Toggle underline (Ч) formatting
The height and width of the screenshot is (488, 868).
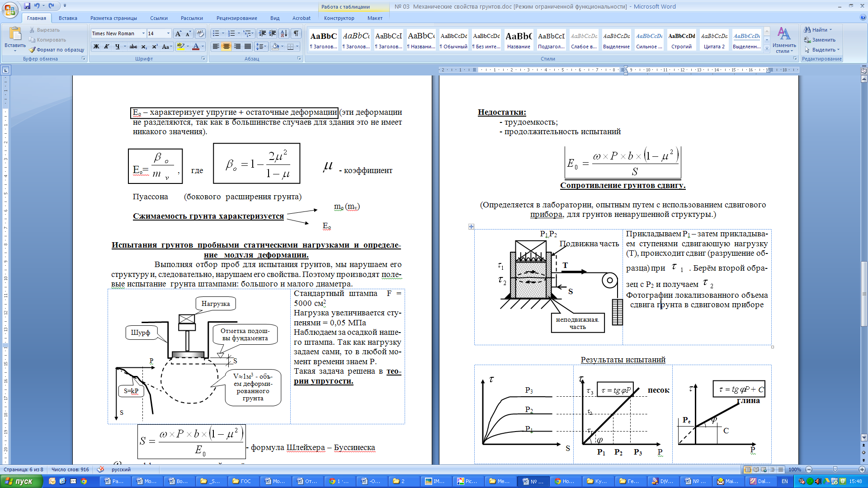pyautogui.click(x=117, y=47)
